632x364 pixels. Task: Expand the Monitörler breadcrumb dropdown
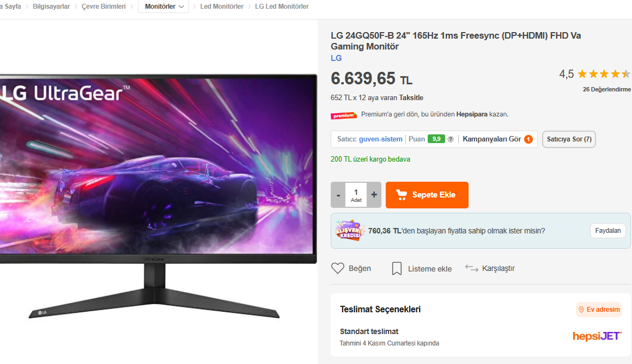(163, 7)
